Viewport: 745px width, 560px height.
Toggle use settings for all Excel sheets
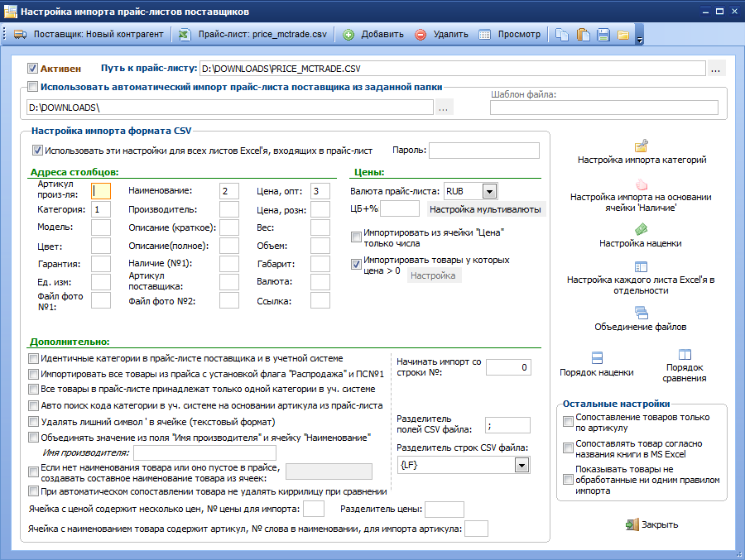37,151
